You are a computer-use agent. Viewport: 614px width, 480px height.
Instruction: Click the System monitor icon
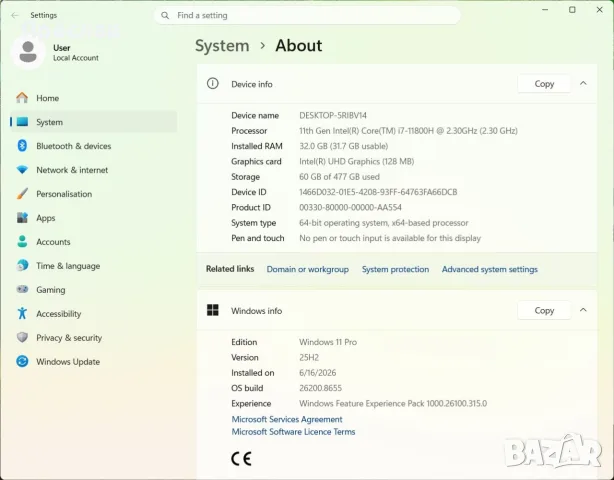(22, 122)
